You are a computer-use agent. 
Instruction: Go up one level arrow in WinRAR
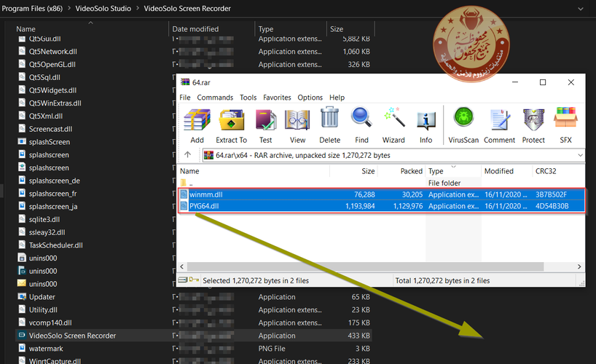(x=187, y=154)
